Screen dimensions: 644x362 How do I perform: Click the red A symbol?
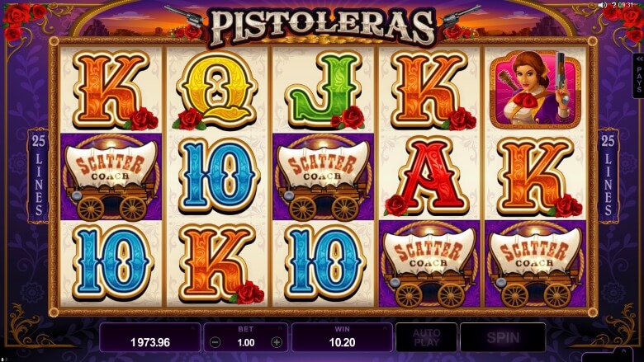427,176
